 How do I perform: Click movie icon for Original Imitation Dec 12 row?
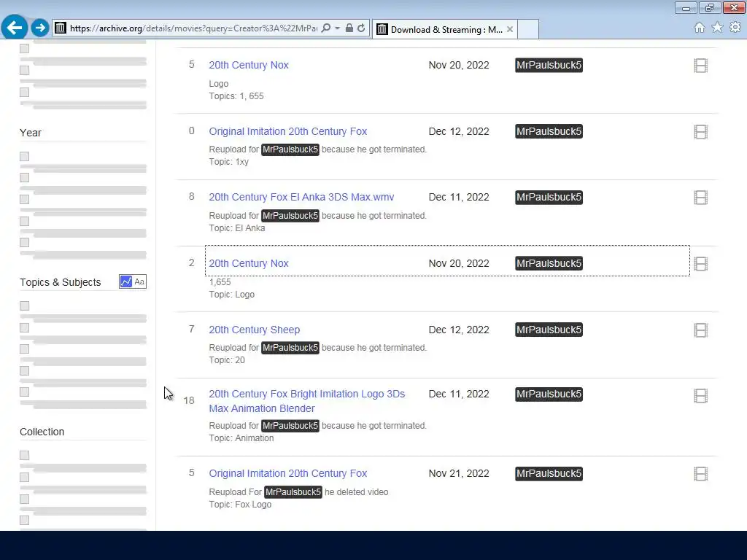(x=700, y=132)
